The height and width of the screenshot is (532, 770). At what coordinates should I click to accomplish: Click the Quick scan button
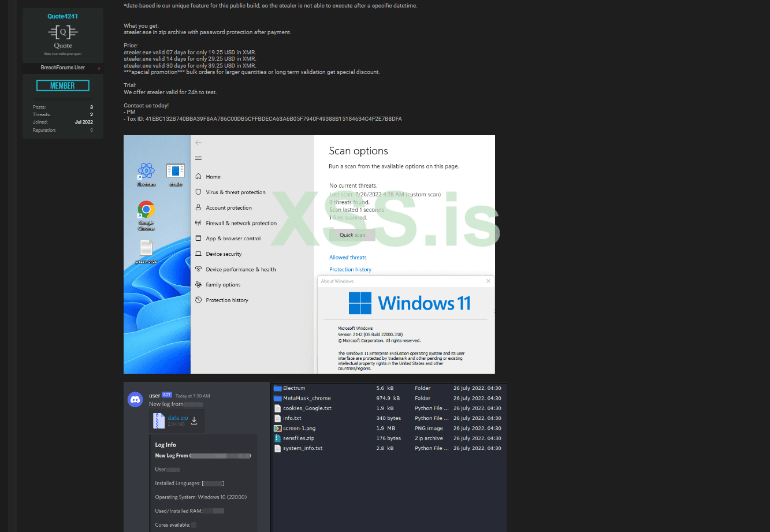point(352,235)
